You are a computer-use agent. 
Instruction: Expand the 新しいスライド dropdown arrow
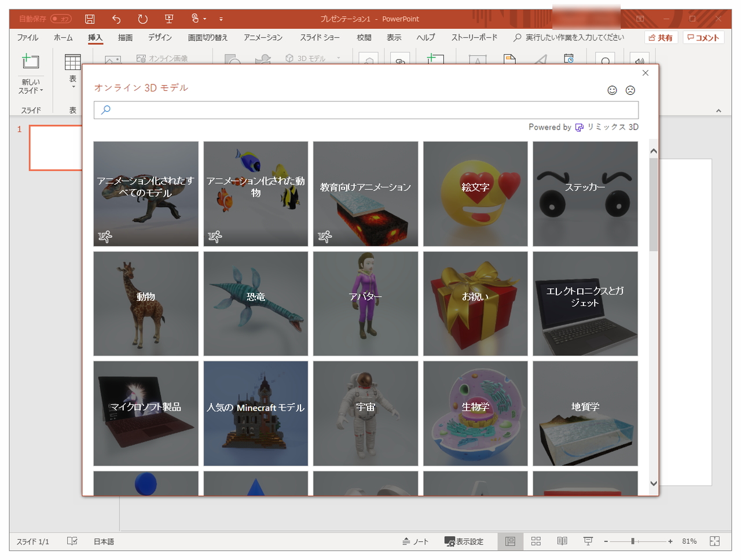(42, 91)
